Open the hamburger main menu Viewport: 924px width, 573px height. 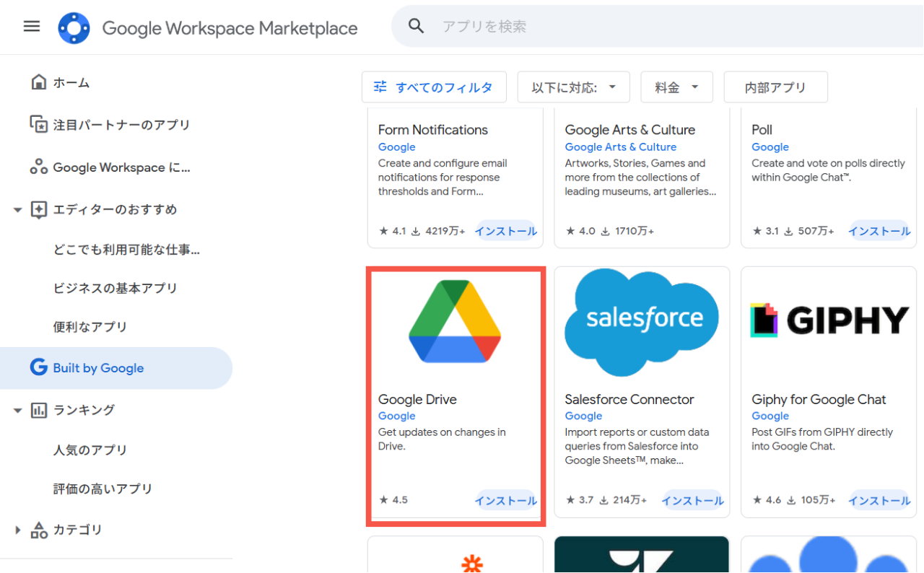32,27
